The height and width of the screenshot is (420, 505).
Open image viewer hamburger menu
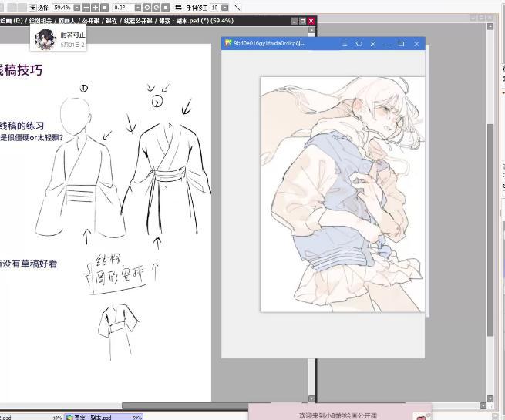click(345, 44)
